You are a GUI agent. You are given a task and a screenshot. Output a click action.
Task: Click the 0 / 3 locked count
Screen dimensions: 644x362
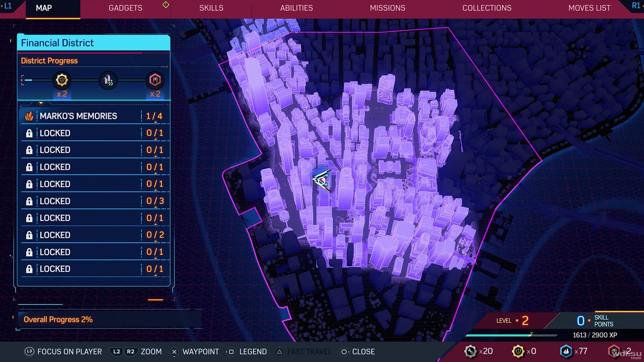155,201
